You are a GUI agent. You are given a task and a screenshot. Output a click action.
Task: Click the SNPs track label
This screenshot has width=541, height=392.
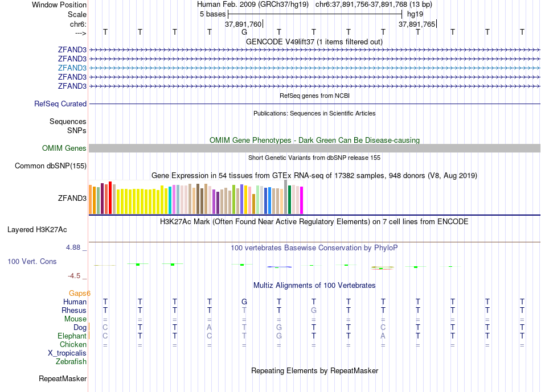(77, 130)
